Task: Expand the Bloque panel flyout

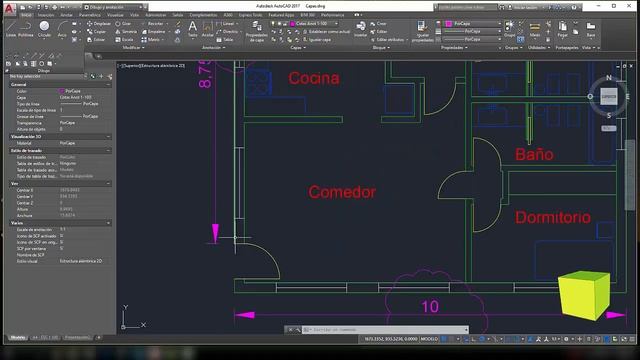Action: click(x=381, y=48)
